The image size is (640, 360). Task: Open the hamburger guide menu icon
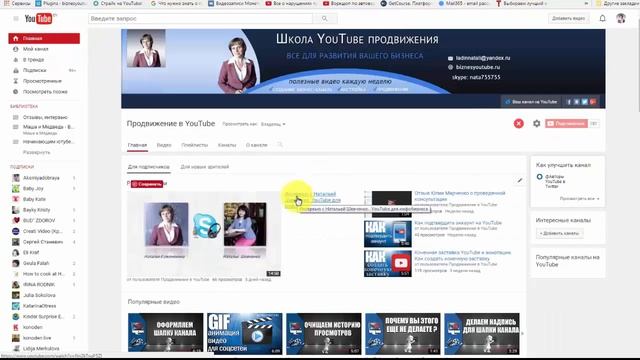point(16,18)
